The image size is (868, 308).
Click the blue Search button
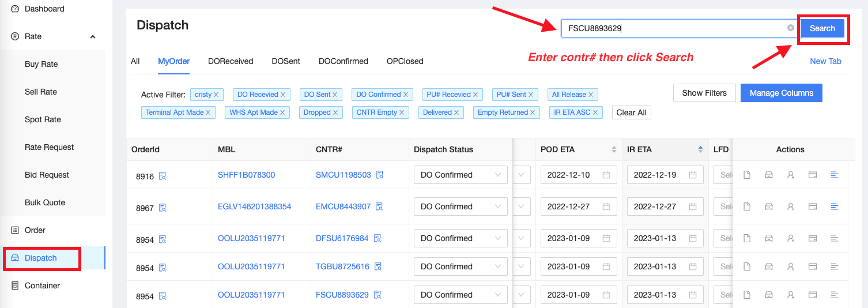822,28
